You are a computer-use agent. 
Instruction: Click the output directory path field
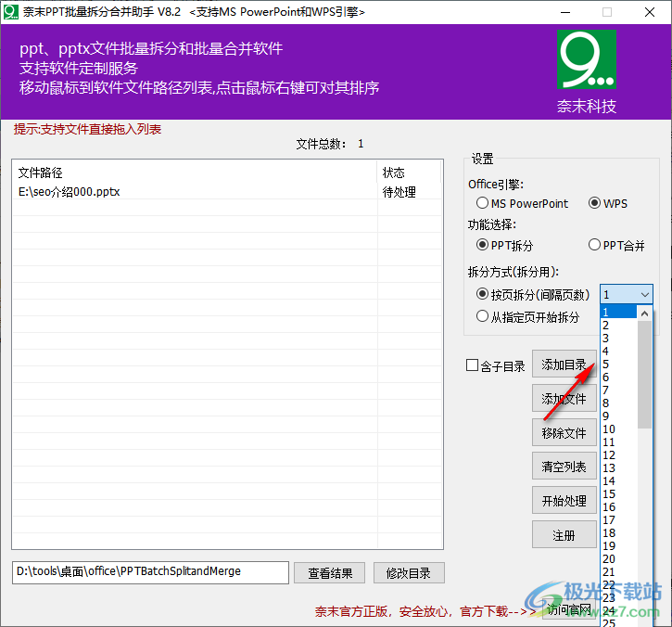[x=150, y=572]
